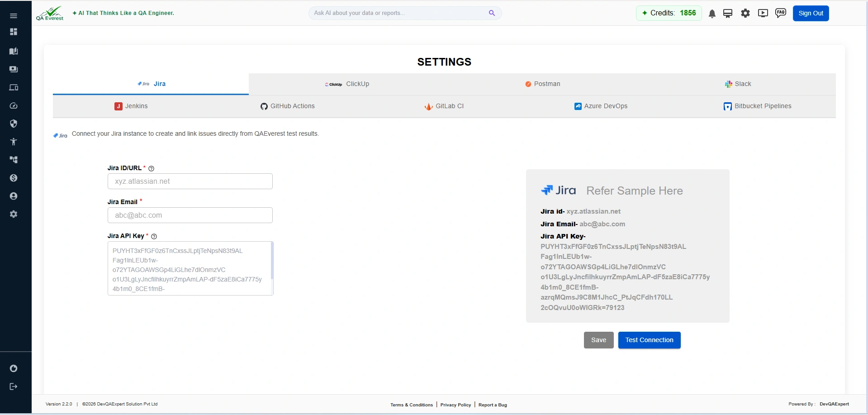Switch to the Bitbucket Pipelines tab
Screen dimensions: 868x415
[757, 106]
